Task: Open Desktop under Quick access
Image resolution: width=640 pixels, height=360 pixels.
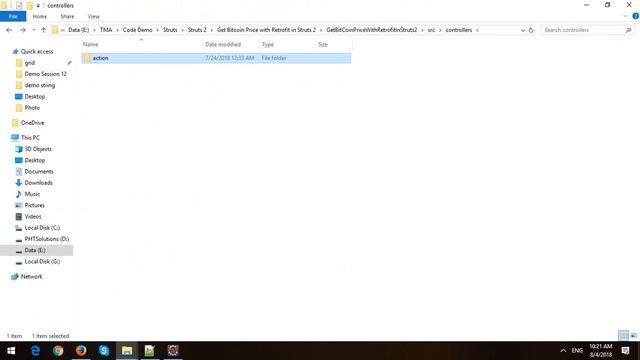Action: point(35,97)
